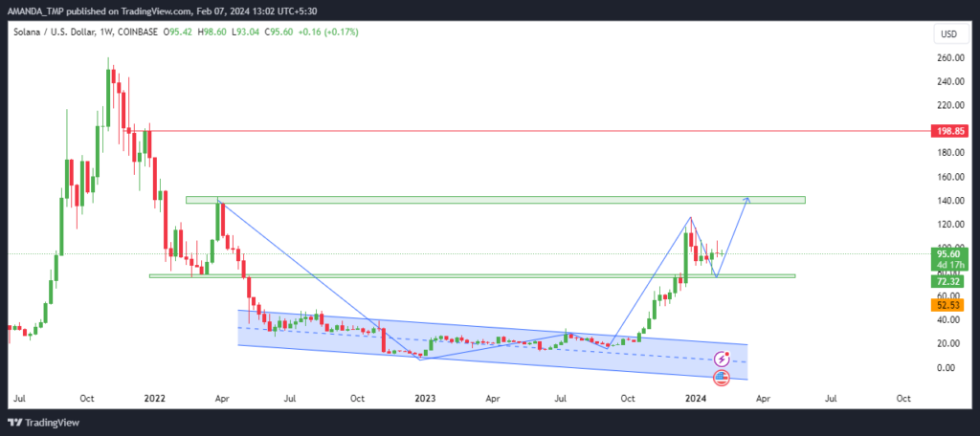
Task: Click the orange 52.53 price label
Action: pos(948,305)
